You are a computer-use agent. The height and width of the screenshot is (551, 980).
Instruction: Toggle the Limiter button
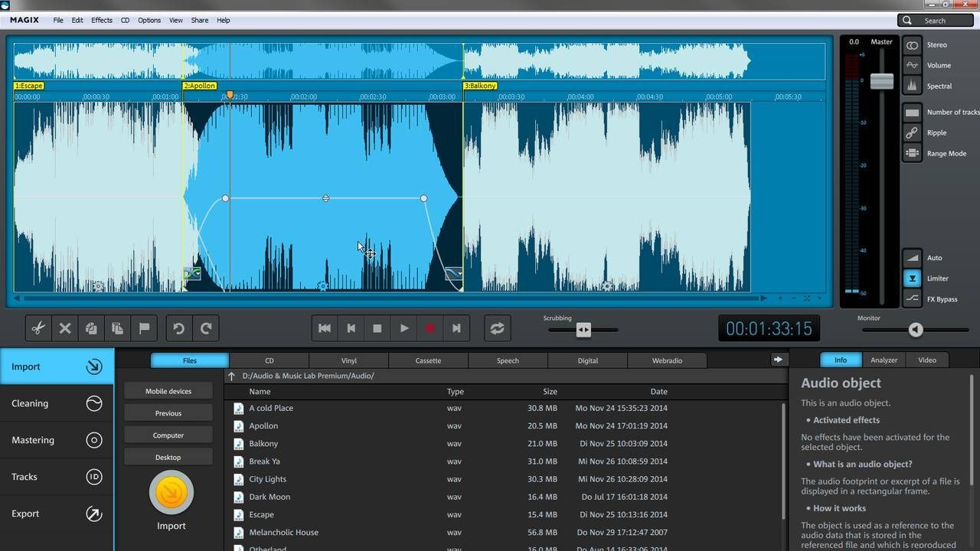[912, 279]
